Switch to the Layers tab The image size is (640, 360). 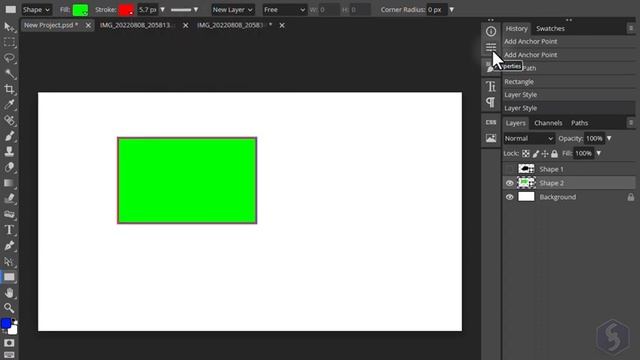click(x=516, y=123)
